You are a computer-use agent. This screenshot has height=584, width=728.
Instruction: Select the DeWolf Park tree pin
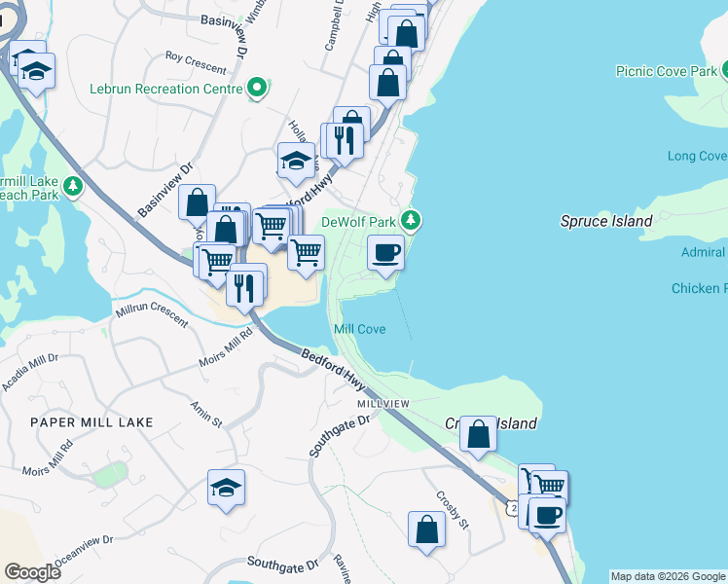point(411,220)
